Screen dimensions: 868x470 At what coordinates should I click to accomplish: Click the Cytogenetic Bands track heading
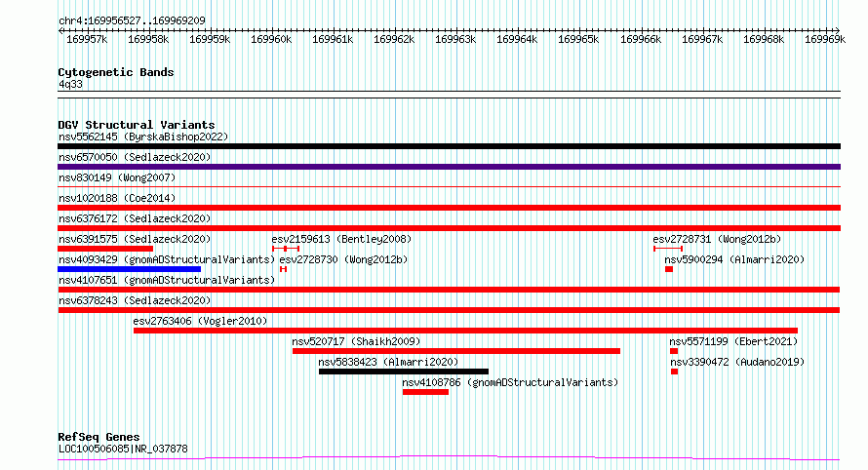[x=116, y=72]
